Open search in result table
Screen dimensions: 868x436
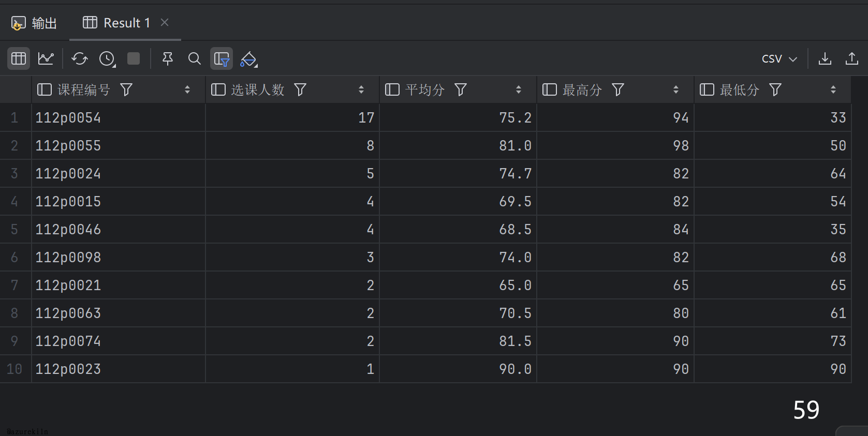[194, 58]
